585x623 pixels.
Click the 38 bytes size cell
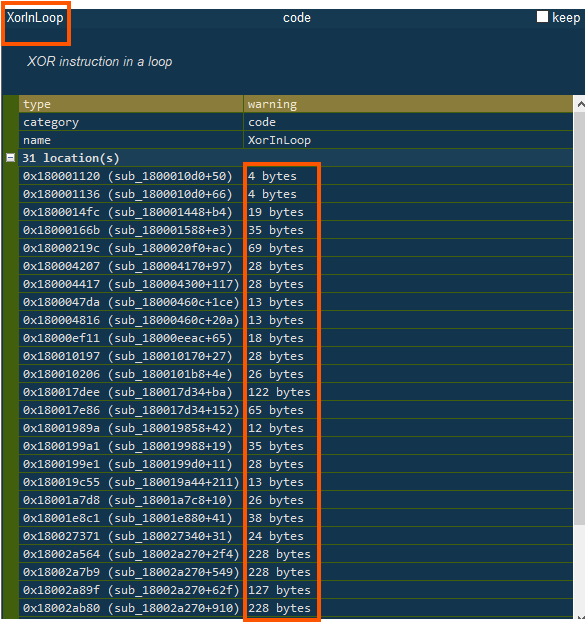(408, 518)
